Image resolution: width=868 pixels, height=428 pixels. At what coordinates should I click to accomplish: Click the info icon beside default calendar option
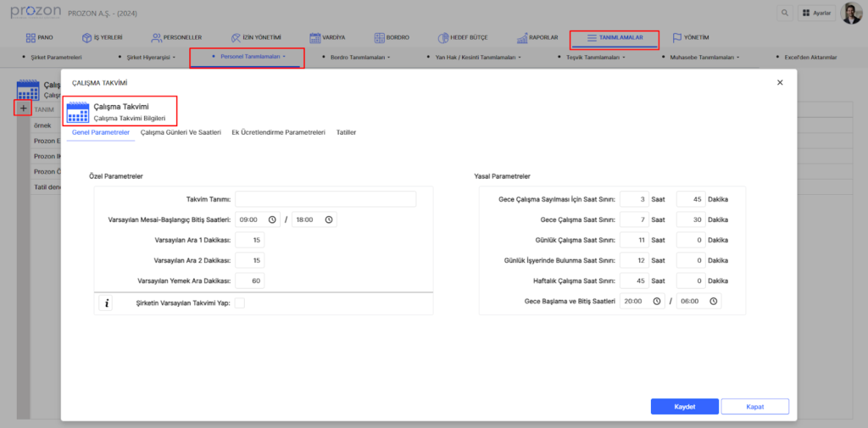click(x=106, y=303)
